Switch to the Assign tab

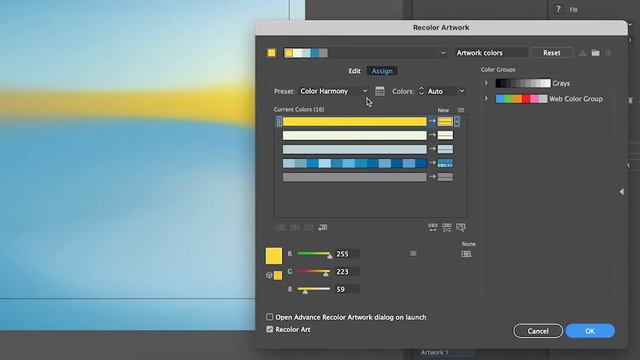point(382,71)
